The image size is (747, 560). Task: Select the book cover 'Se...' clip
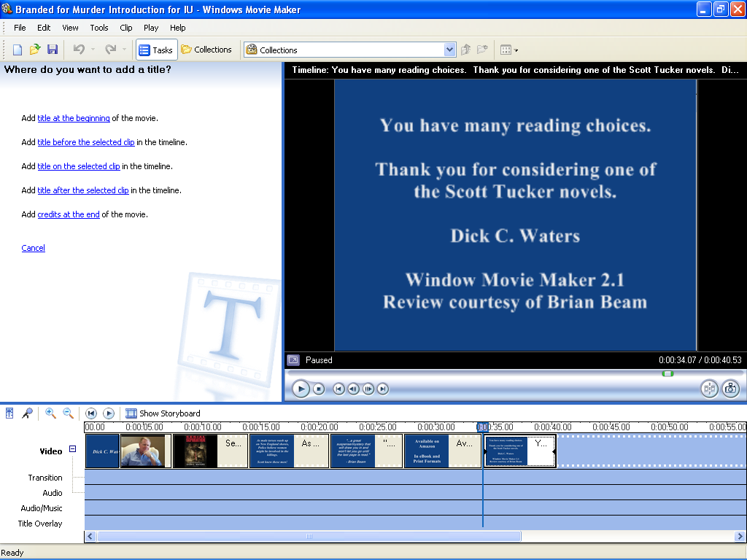(x=210, y=451)
